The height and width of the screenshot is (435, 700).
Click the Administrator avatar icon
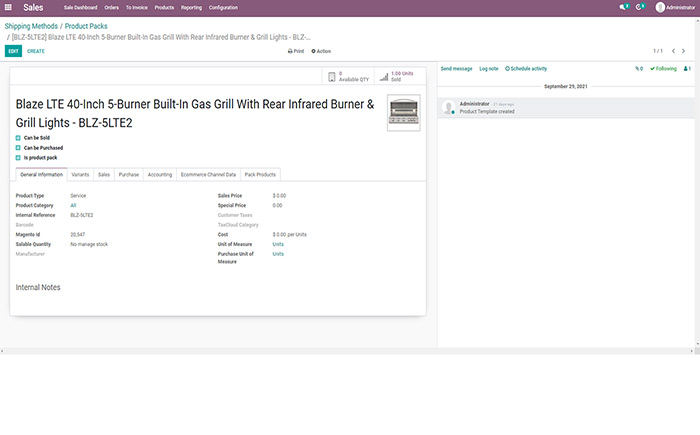(659, 7)
